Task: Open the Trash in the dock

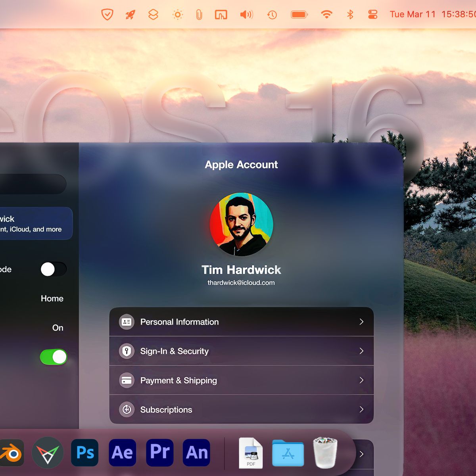Action: click(325, 453)
